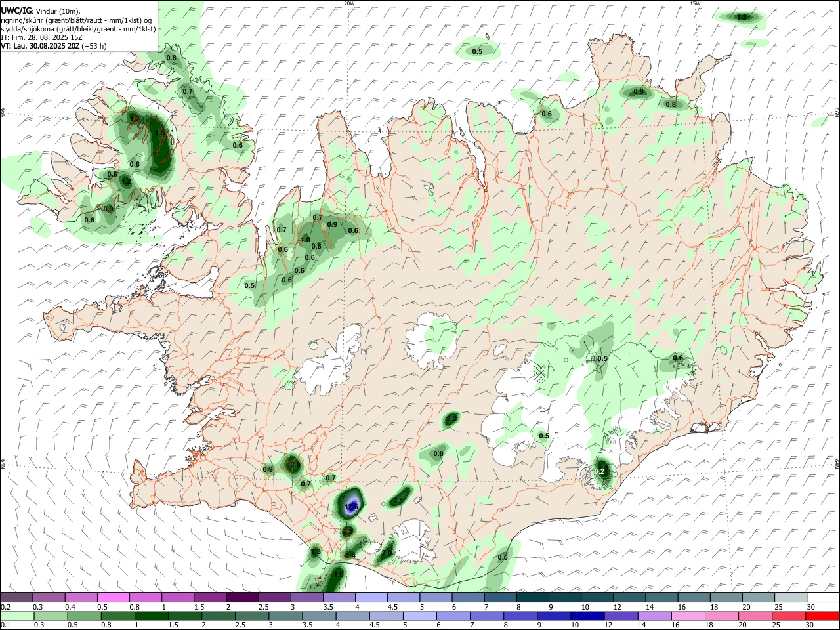
Task: Select the 6–7 slate blue snow legend swatch
Action: click(x=467, y=597)
